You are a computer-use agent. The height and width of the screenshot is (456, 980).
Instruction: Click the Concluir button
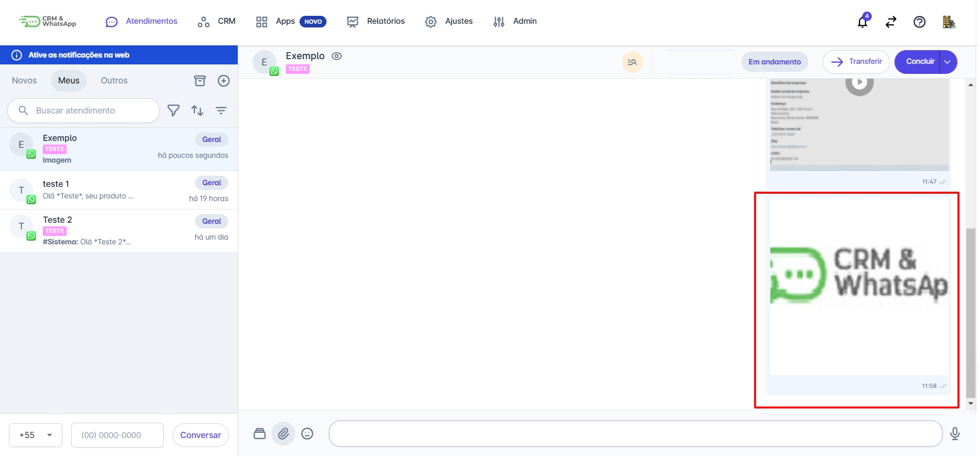(x=918, y=62)
